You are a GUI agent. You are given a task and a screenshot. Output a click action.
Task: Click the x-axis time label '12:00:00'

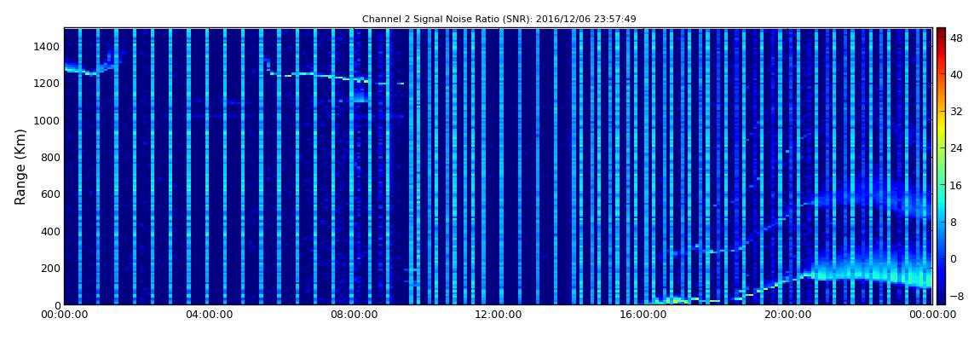point(499,315)
